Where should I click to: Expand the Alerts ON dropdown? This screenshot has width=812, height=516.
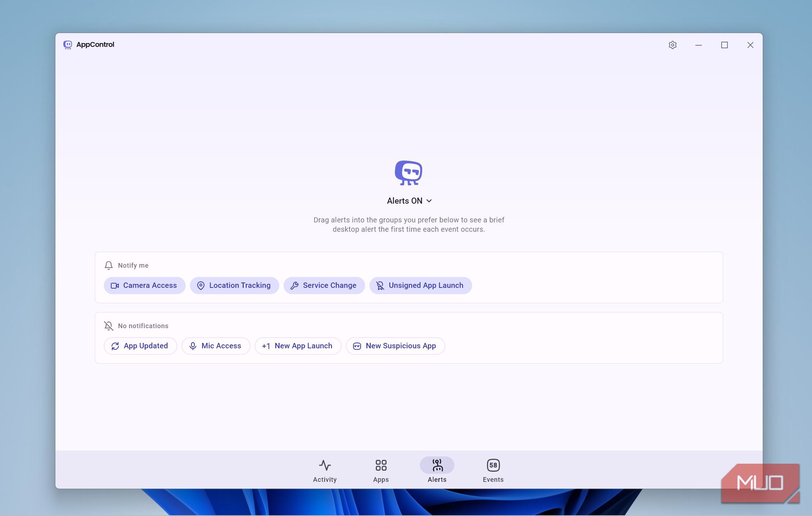pyautogui.click(x=409, y=201)
